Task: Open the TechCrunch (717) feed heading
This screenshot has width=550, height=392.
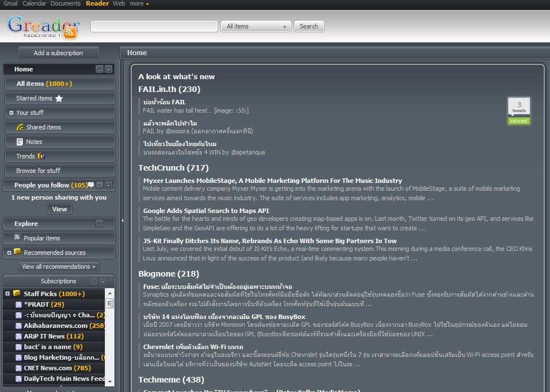Action: [173, 168]
